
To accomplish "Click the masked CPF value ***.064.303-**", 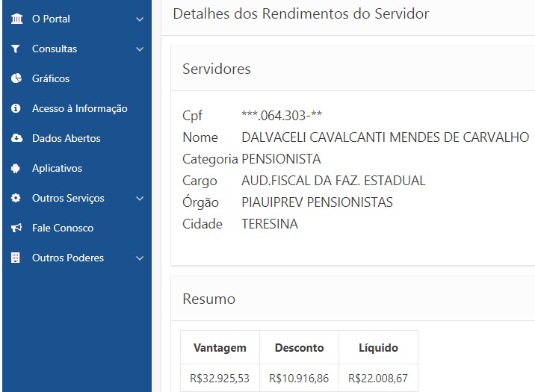I will [282, 116].
